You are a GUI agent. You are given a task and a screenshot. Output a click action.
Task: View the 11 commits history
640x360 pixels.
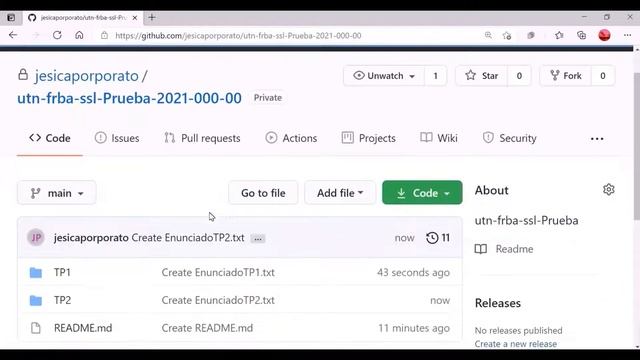[x=438, y=238]
